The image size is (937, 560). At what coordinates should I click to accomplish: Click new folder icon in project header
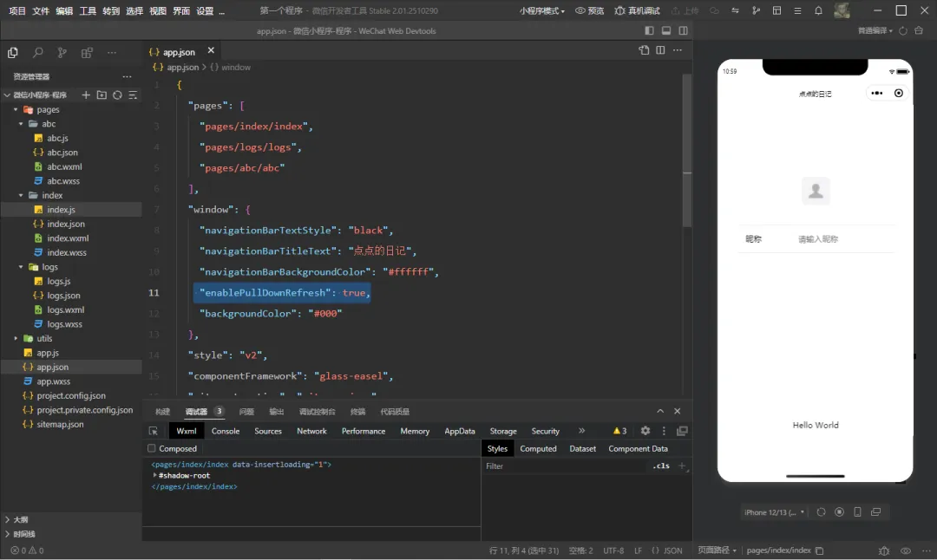coord(102,95)
